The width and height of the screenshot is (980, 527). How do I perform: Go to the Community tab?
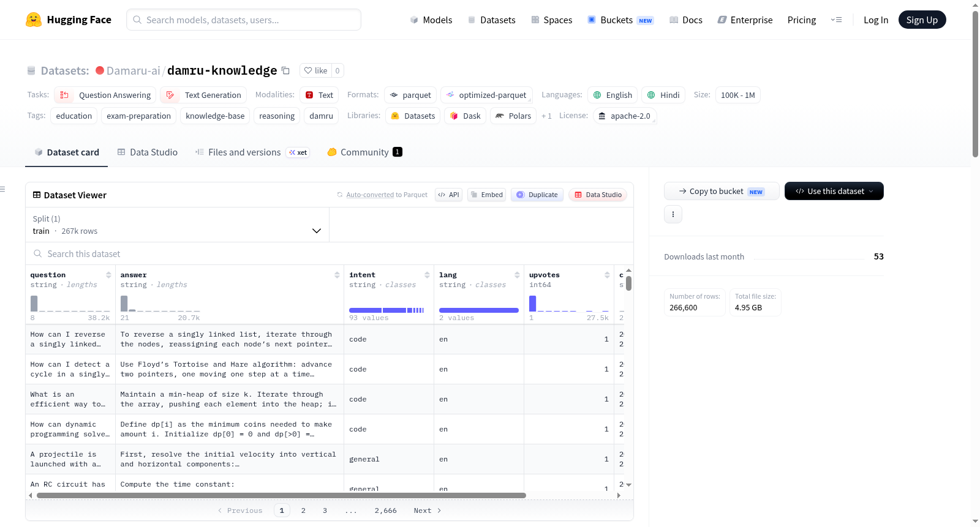[x=364, y=152]
